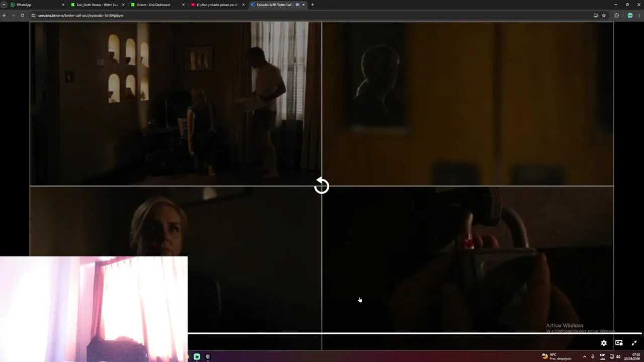
Task: Click the microphone tray icon
Action: coord(593,356)
